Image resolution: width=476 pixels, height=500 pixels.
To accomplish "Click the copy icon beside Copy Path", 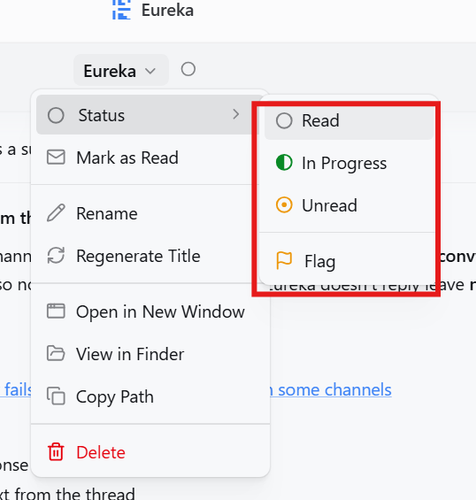I will tap(56, 396).
